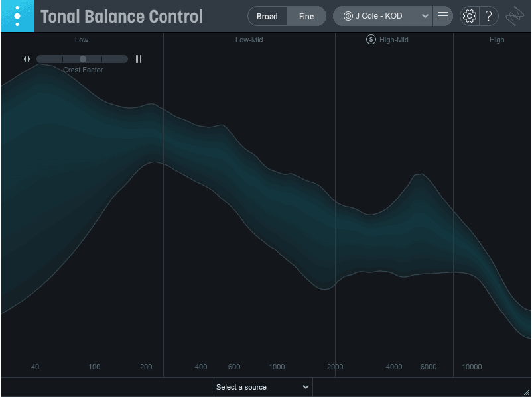Click the Crest Factor slider handle

tap(83, 59)
